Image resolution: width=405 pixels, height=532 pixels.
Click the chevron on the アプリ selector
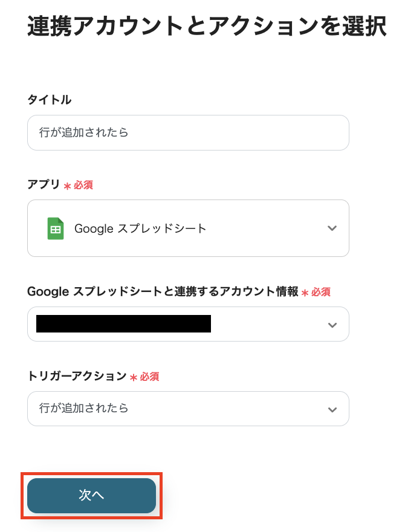332,228
